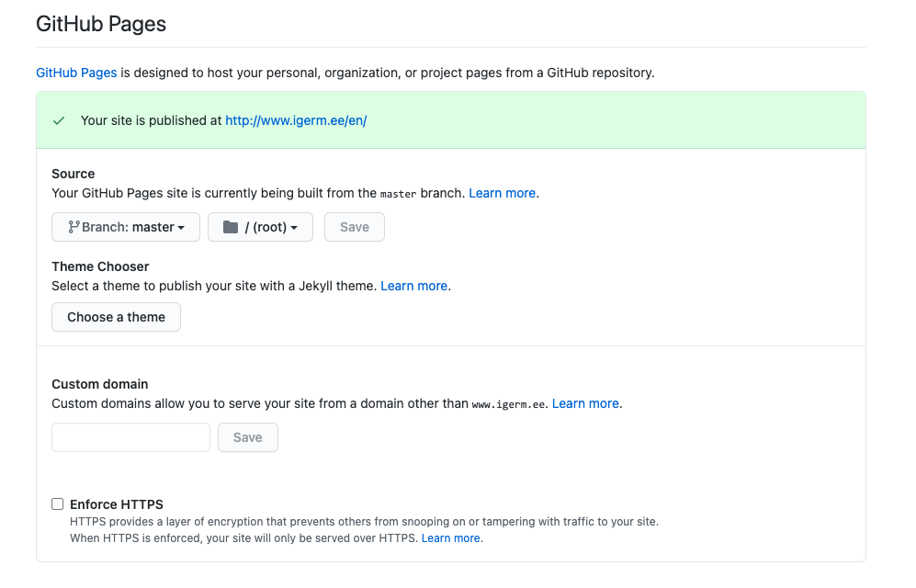Open Learn more link under Source

[x=502, y=193]
